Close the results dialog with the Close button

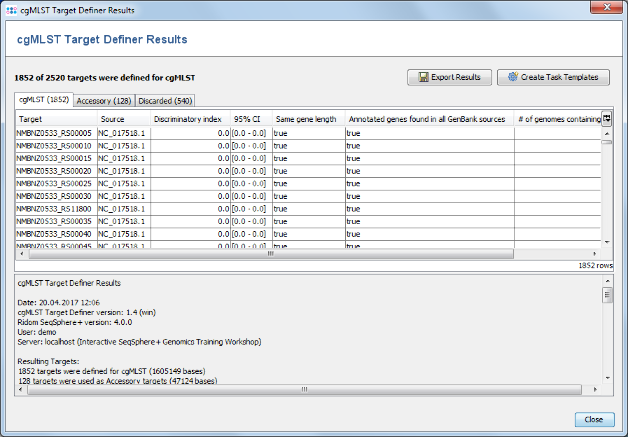coord(594,419)
